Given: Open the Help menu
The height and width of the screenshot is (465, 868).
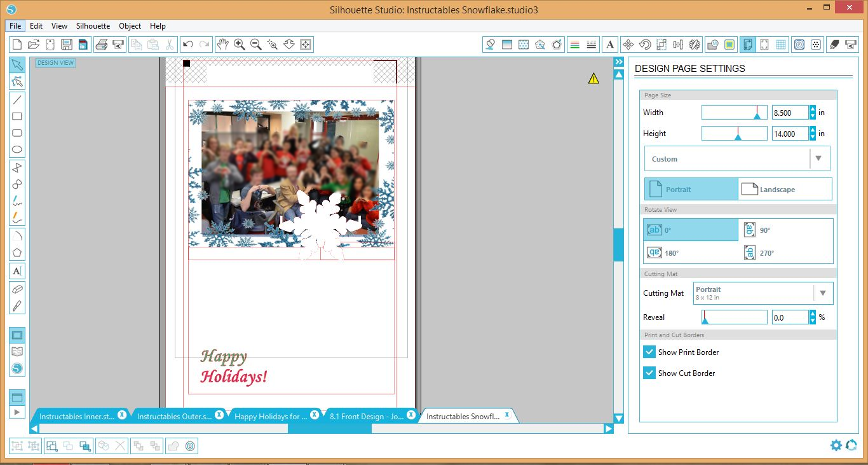Looking at the screenshot, I should point(158,26).
